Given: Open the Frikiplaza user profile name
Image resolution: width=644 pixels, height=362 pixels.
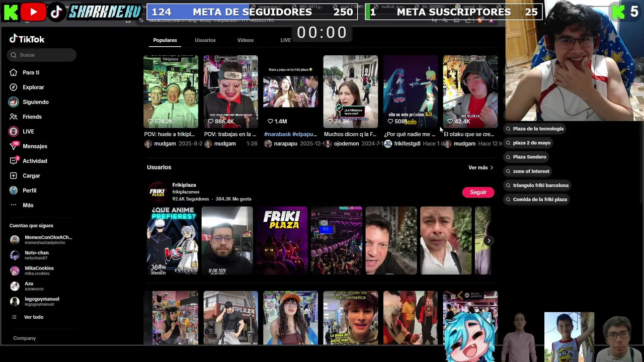Looking at the screenshot, I should point(184,185).
